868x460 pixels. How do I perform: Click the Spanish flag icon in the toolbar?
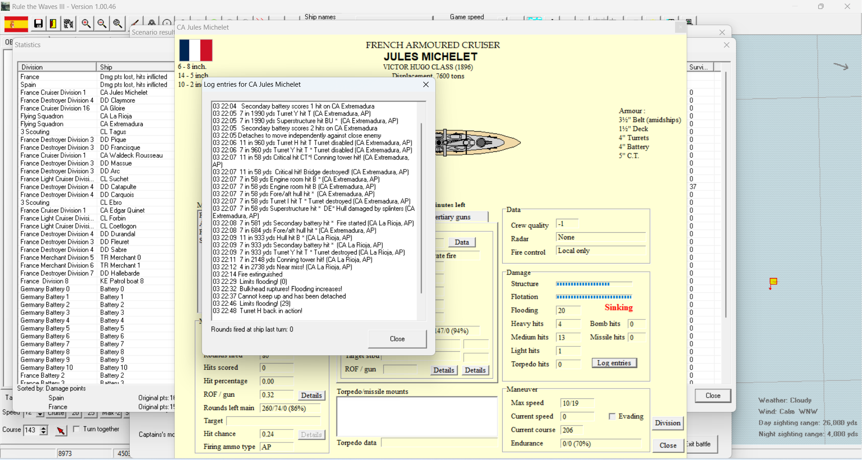(16, 24)
